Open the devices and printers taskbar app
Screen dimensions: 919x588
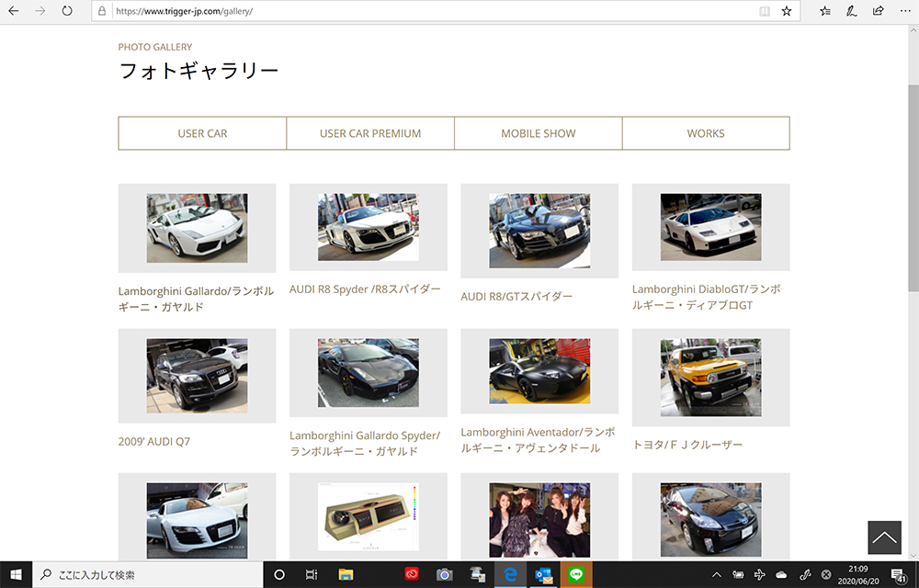tap(477, 574)
